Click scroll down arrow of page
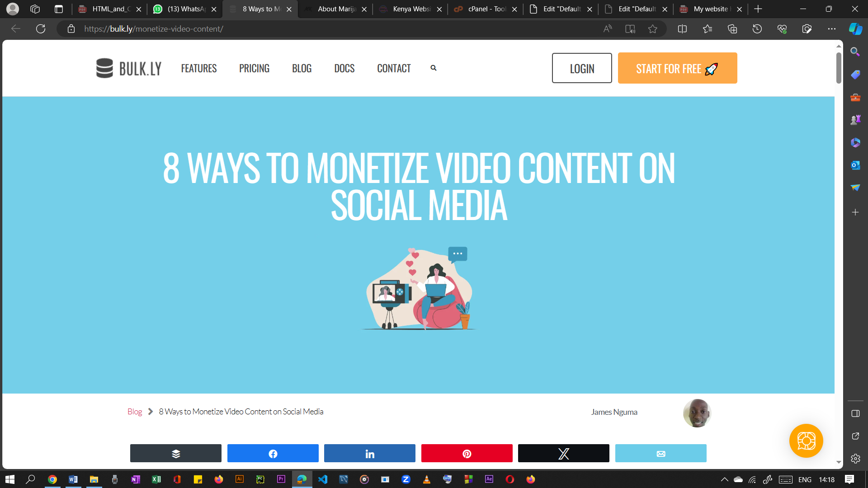The image size is (868, 488). (x=839, y=462)
